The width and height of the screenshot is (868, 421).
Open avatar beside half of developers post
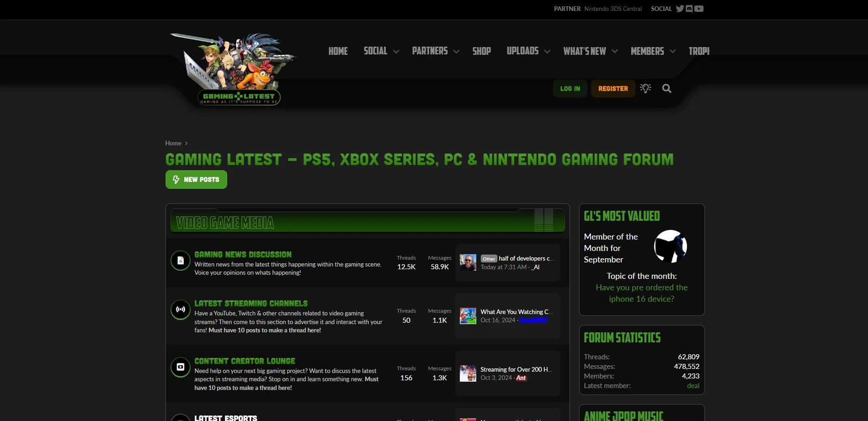click(x=468, y=262)
